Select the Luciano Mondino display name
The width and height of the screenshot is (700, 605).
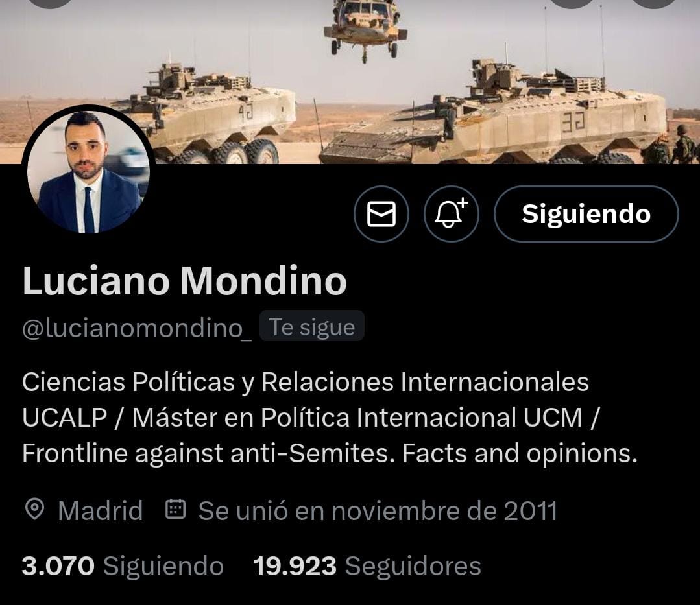(x=184, y=281)
